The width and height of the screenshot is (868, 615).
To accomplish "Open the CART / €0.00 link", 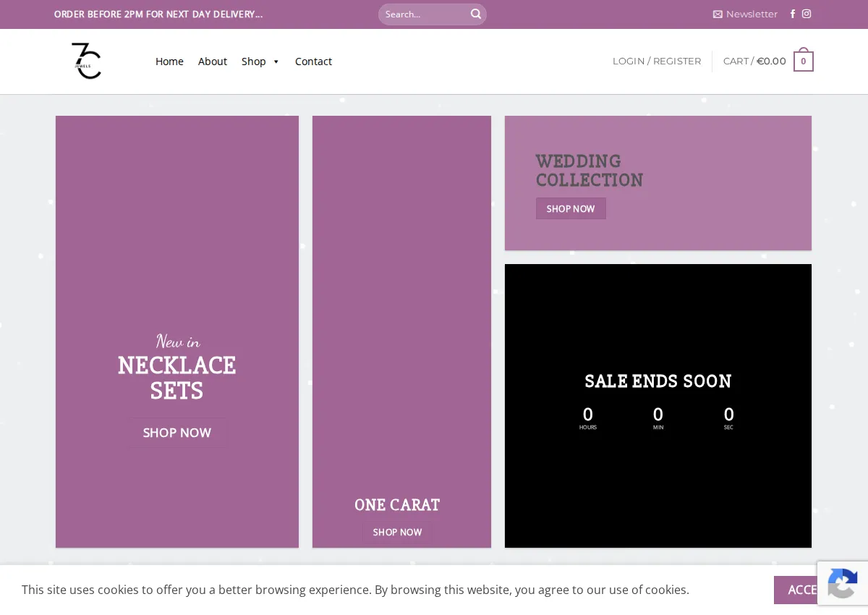I will tap(754, 61).
